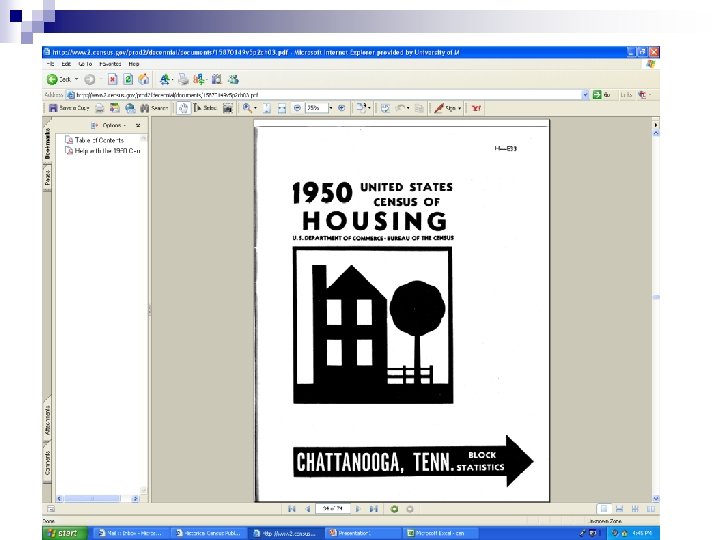Open the Edit menu
The width and height of the screenshot is (720, 540).
(66, 64)
